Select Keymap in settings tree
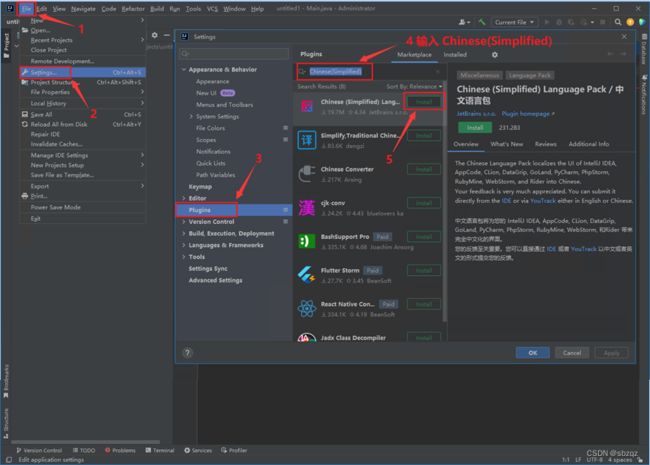 pyautogui.click(x=200, y=187)
